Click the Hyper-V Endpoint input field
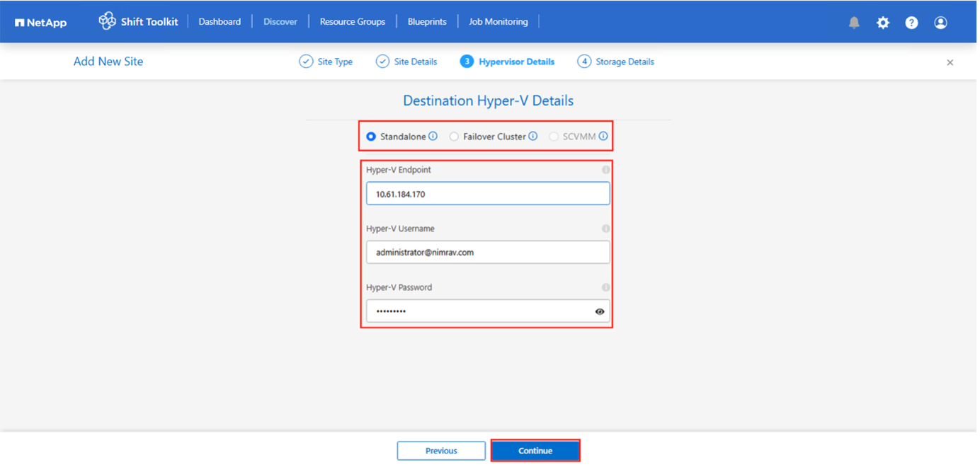 [487, 194]
